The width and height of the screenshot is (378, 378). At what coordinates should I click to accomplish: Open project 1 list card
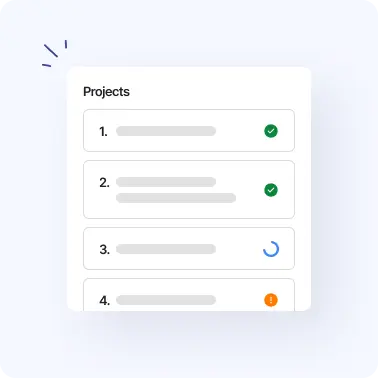[x=189, y=130]
